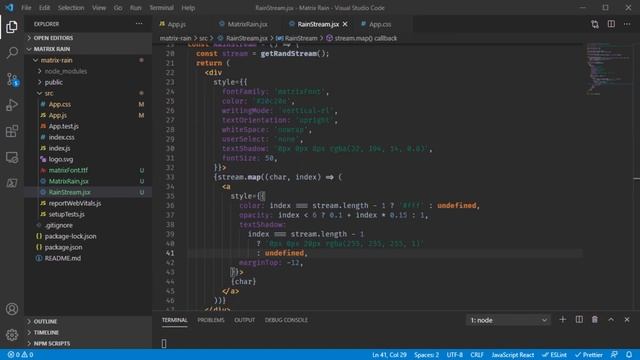640x360 pixels.
Task: Open the File menu
Action: pyautogui.click(x=26, y=8)
